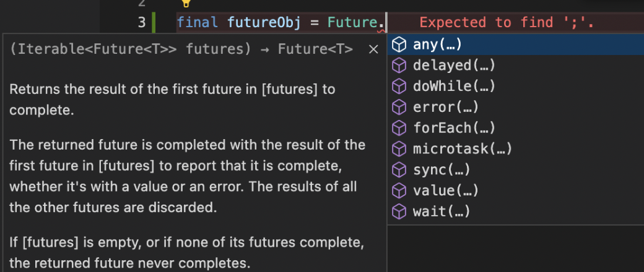Click the method icon beside sync(…)

pos(399,170)
